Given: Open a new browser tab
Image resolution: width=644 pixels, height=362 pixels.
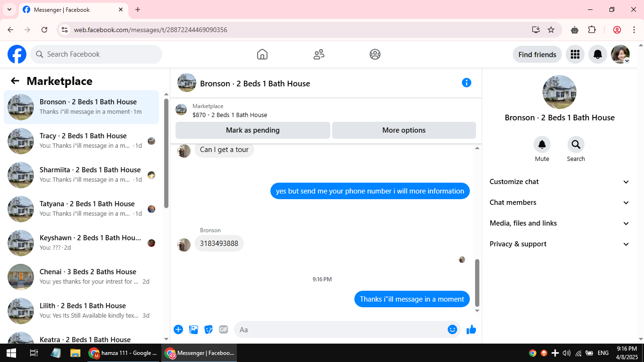Looking at the screenshot, I should click(x=138, y=9).
